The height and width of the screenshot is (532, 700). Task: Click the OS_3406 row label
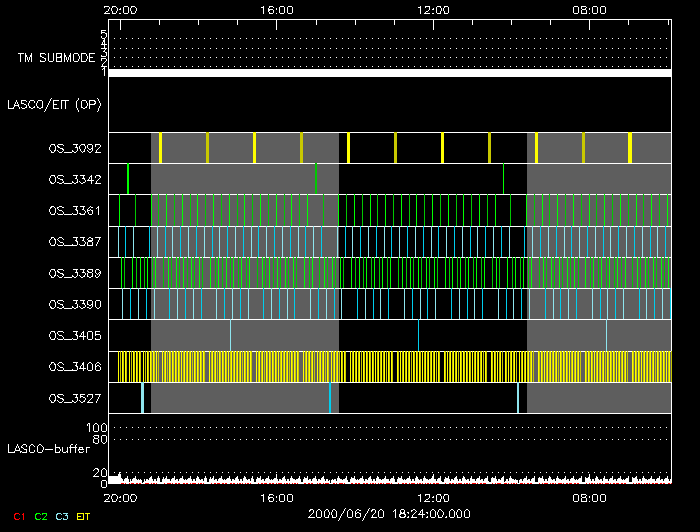(x=75, y=366)
